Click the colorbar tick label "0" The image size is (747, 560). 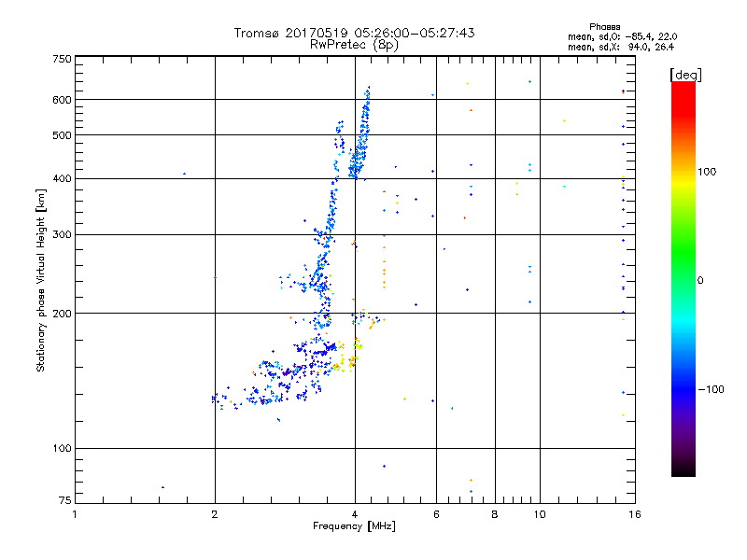[x=699, y=281]
